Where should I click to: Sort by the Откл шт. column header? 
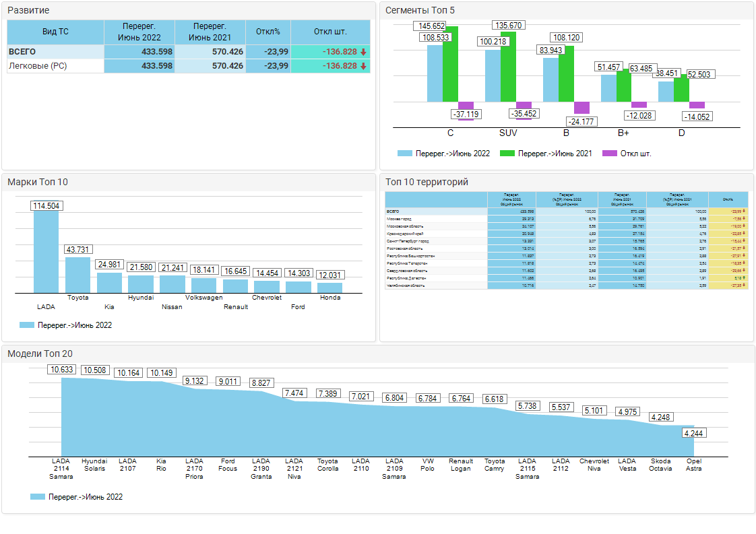[330, 32]
